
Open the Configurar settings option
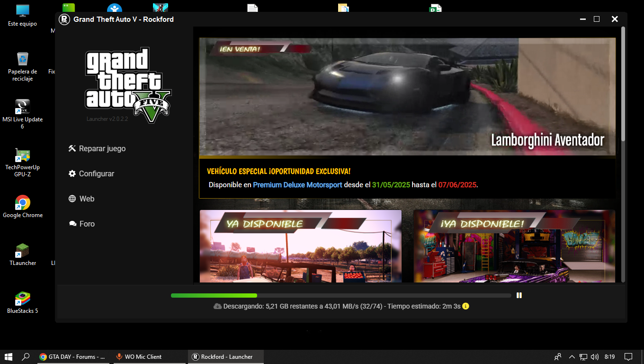91,173
